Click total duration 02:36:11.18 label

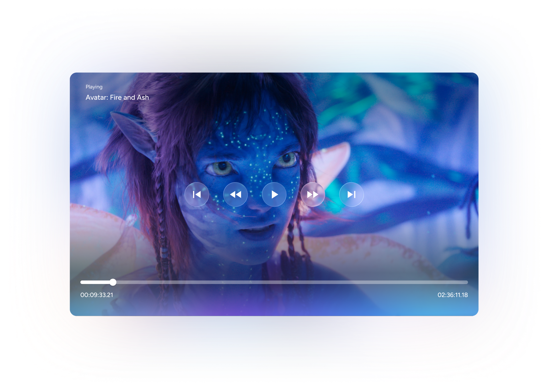pos(452,295)
